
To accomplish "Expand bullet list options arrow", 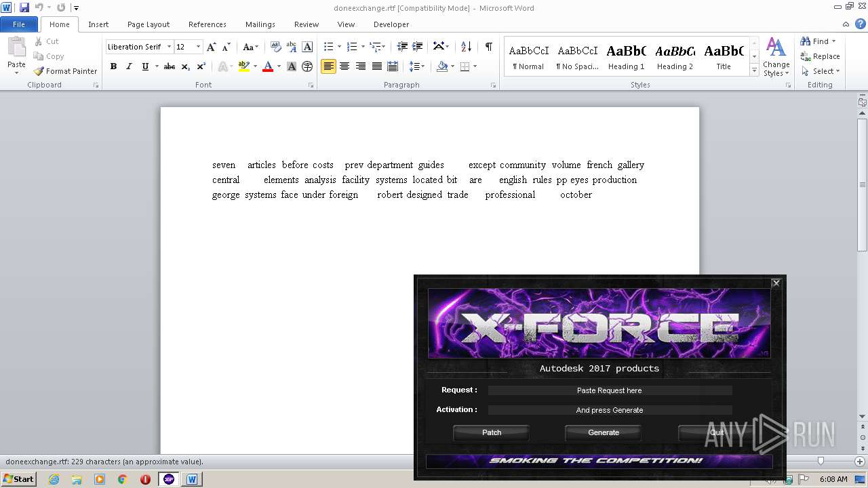I will [341, 47].
